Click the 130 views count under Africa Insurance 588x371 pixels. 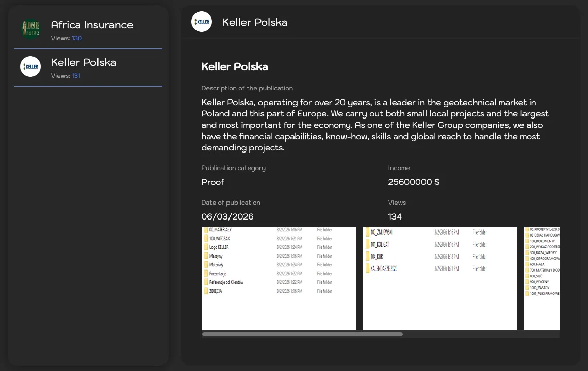pyautogui.click(x=77, y=38)
